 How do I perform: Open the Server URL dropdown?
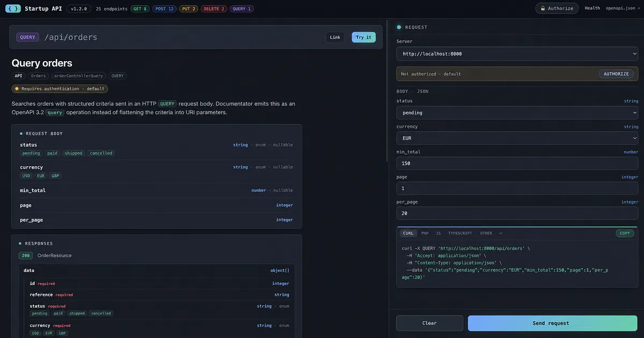pos(517,54)
